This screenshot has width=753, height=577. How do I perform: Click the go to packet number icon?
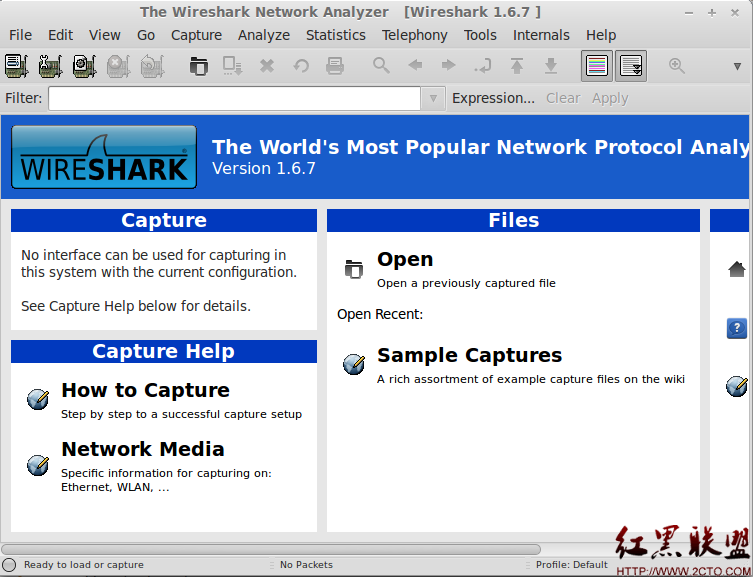(x=483, y=66)
